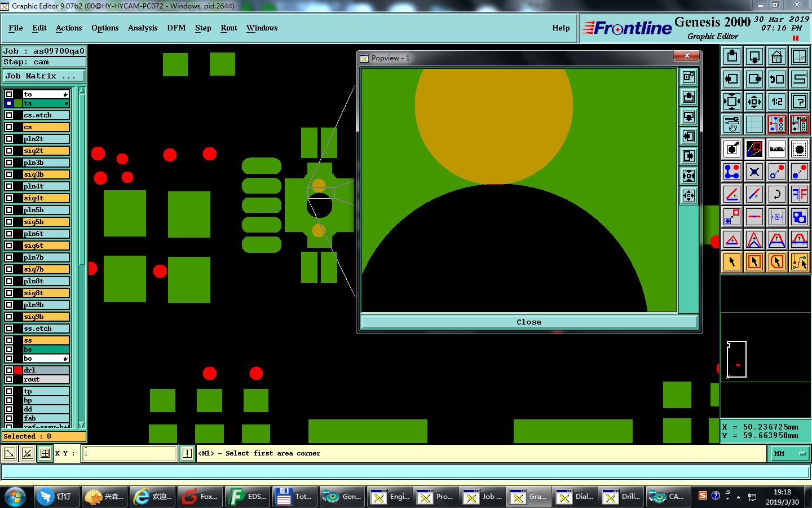Open Internet Explorer from the taskbar
Screen dimensions: 812x508
152,497
